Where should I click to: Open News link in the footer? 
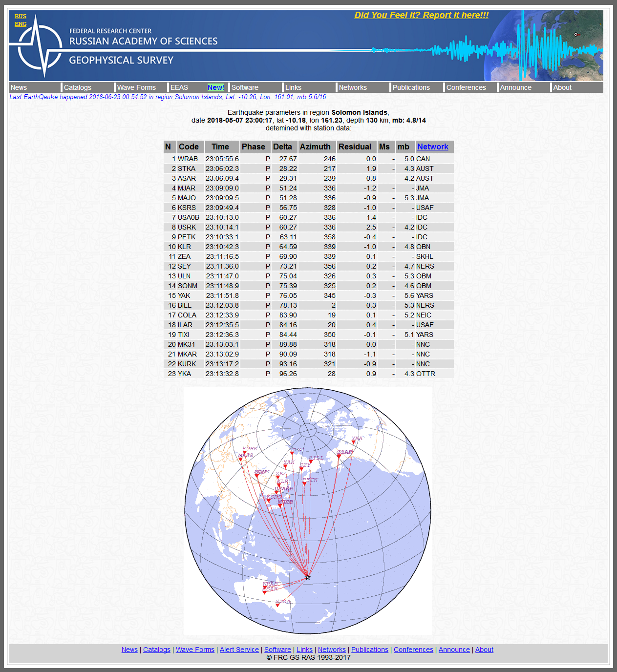click(x=129, y=650)
